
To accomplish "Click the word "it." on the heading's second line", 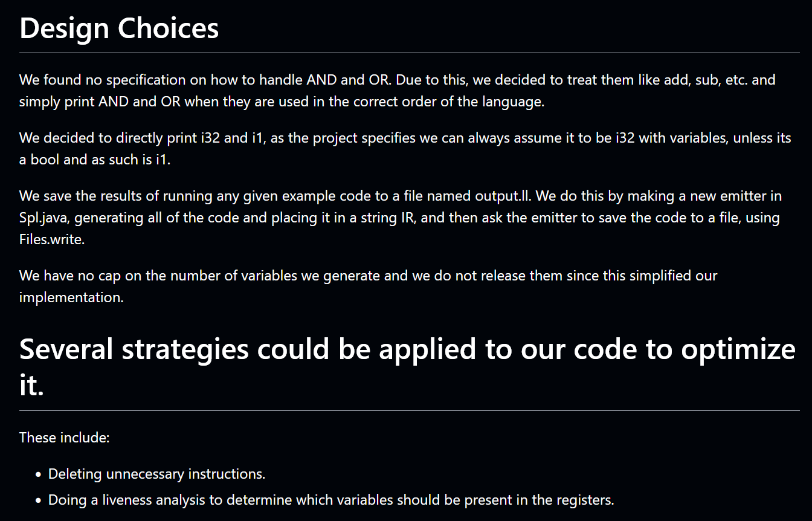I will [x=31, y=386].
